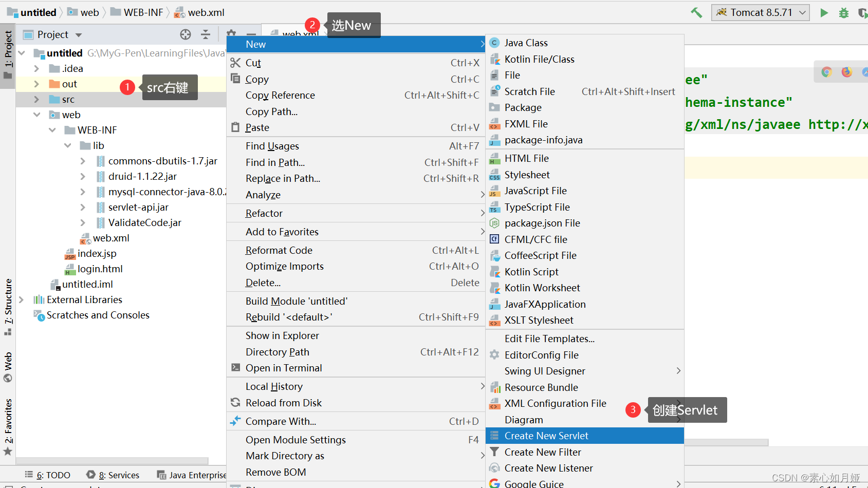
Task: Create a new FXML File
Action: [x=585, y=124]
